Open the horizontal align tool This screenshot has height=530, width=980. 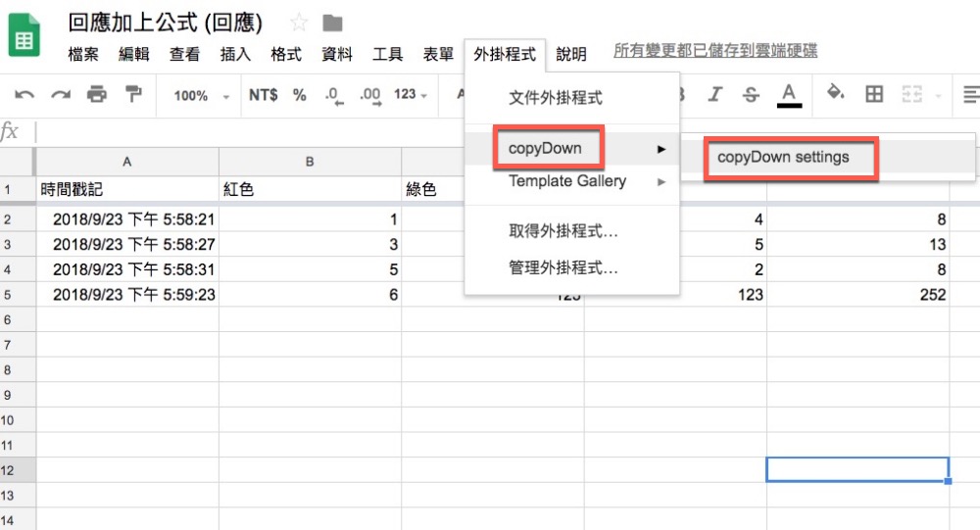(x=971, y=94)
